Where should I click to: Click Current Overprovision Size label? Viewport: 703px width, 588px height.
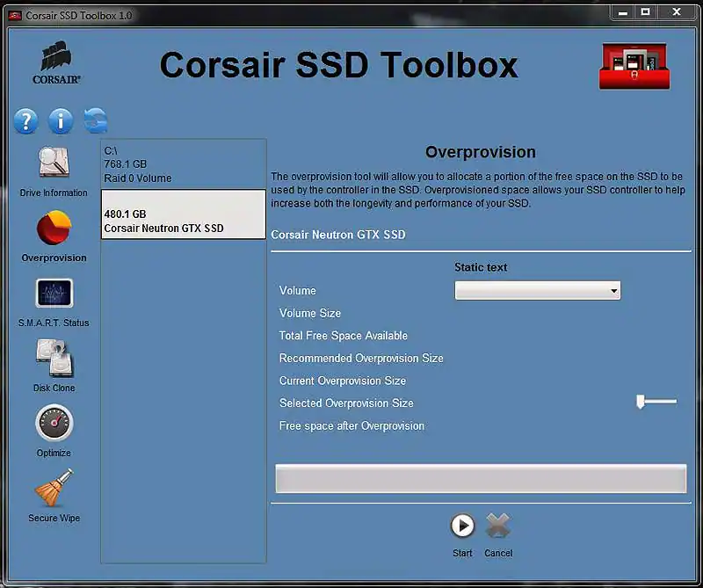pos(343,381)
